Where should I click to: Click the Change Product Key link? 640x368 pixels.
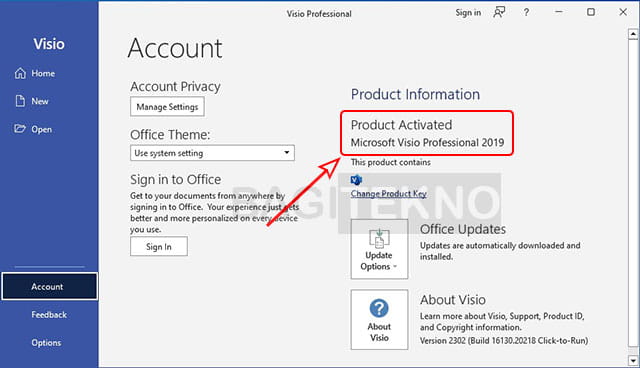[389, 194]
